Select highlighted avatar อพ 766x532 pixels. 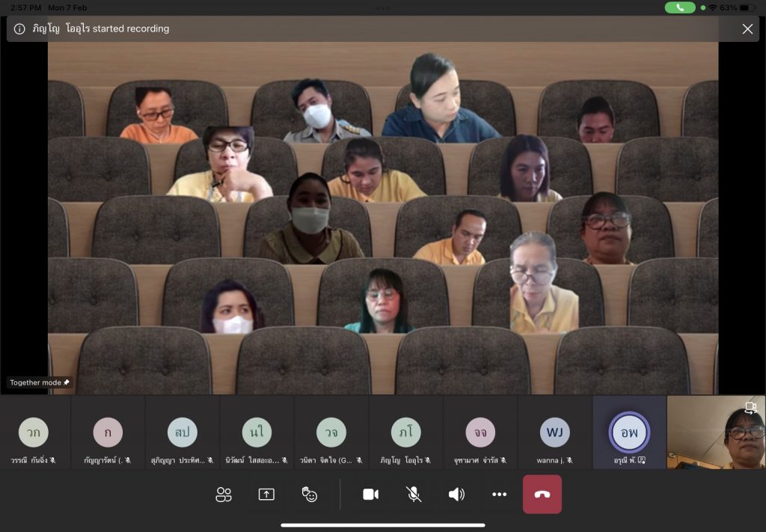click(629, 432)
